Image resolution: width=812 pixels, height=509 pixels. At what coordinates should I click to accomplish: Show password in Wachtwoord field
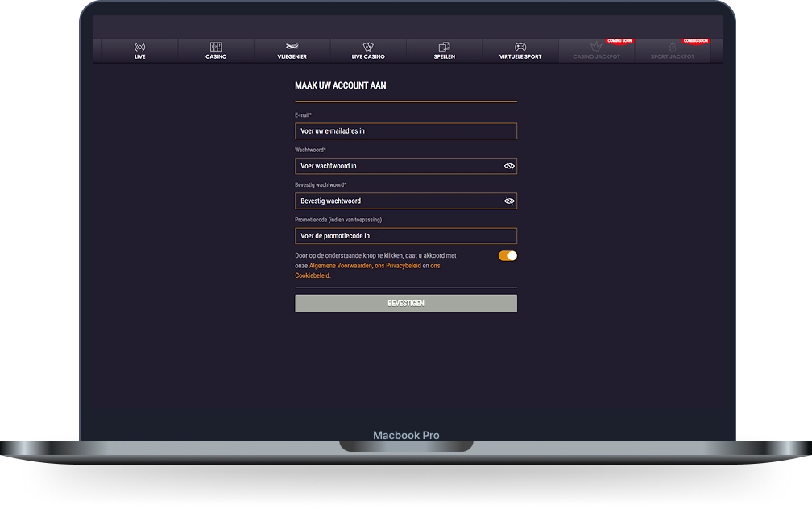point(509,166)
